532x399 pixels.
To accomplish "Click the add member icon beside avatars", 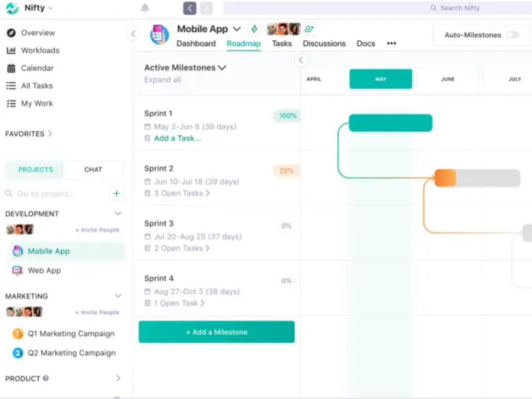I will point(309,29).
